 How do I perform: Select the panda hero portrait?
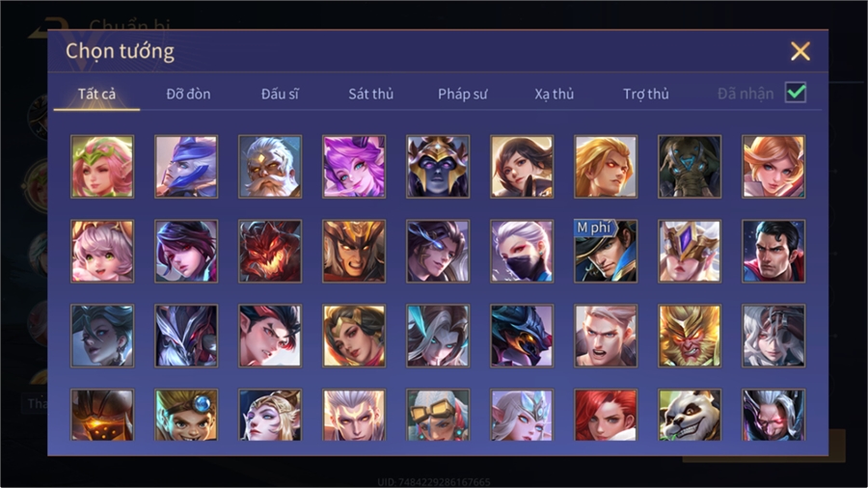[690, 415]
